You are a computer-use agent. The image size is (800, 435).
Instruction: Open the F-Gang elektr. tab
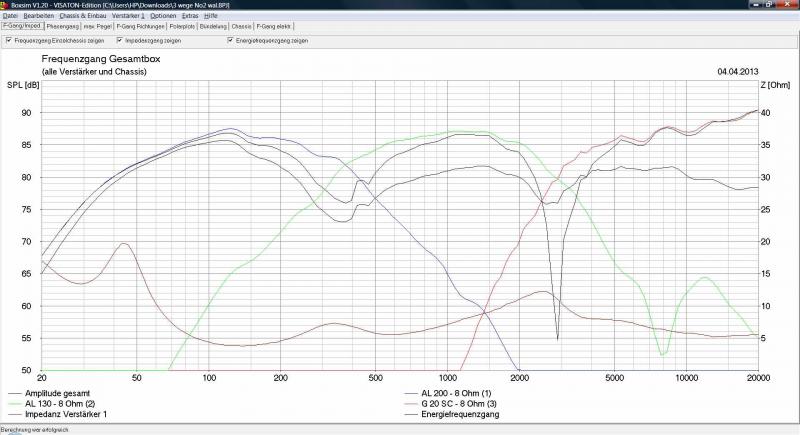point(272,26)
